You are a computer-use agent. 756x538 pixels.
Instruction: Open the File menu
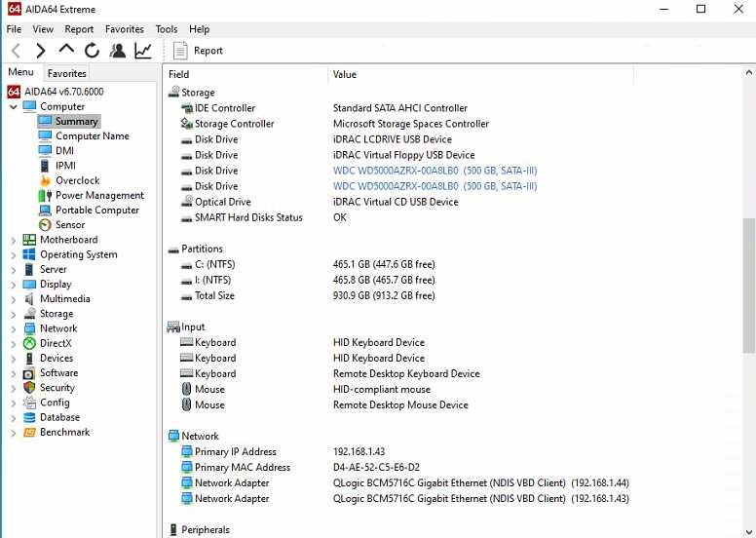coord(14,29)
